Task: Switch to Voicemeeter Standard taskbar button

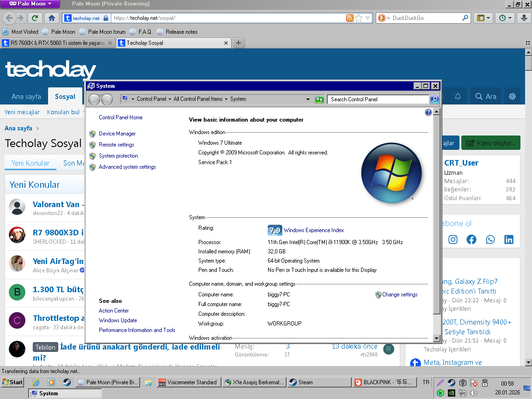Action: pos(188,382)
